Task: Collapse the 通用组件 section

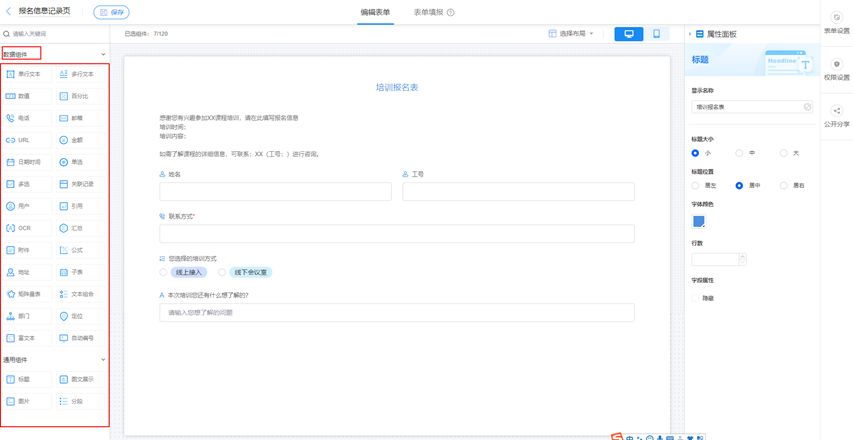Action: pyautogui.click(x=103, y=360)
